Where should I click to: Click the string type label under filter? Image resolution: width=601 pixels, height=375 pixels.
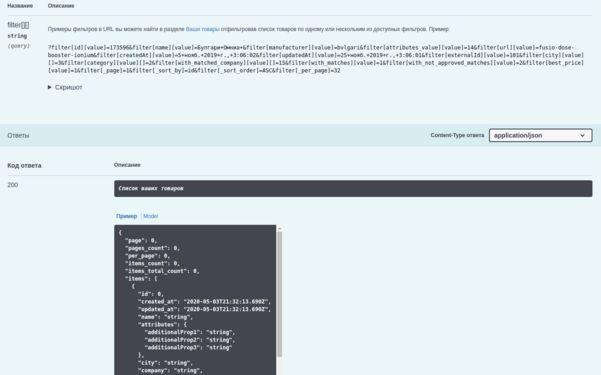[17, 36]
